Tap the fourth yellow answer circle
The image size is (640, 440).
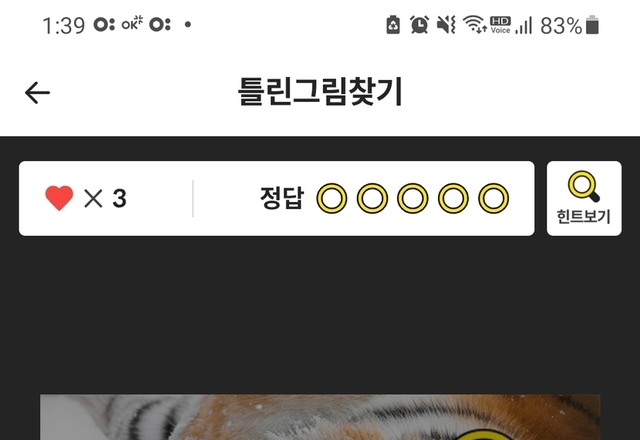pos(453,198)
